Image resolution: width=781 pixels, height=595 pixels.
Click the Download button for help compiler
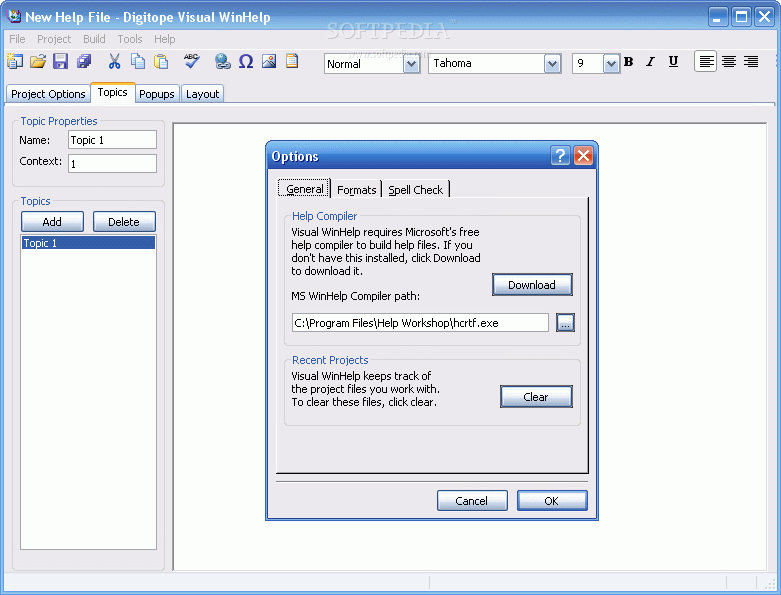532,285
